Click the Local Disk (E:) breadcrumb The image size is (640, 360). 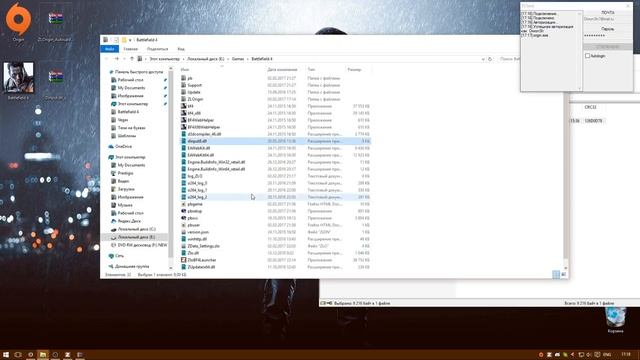[206, 59]
